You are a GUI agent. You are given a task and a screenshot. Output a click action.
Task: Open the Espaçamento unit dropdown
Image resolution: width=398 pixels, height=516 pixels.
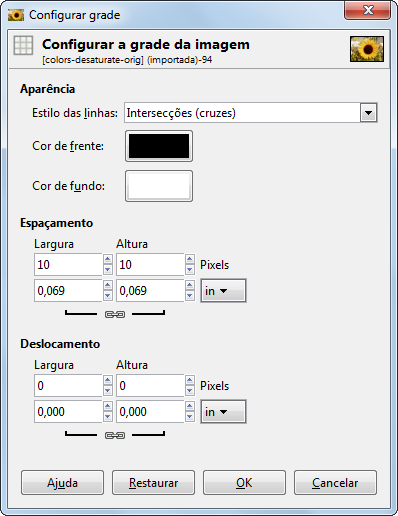coord(223,291)
